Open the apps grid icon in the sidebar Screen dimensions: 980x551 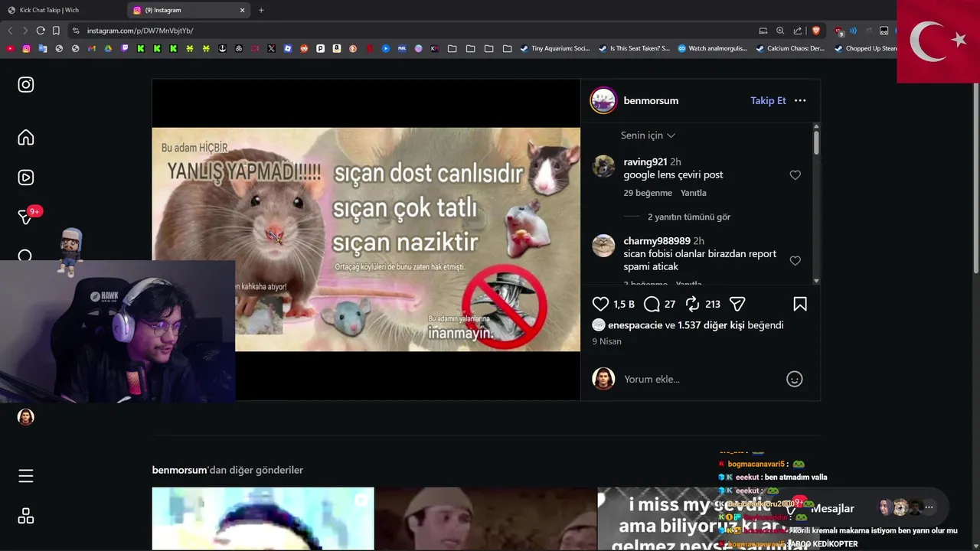26,516
